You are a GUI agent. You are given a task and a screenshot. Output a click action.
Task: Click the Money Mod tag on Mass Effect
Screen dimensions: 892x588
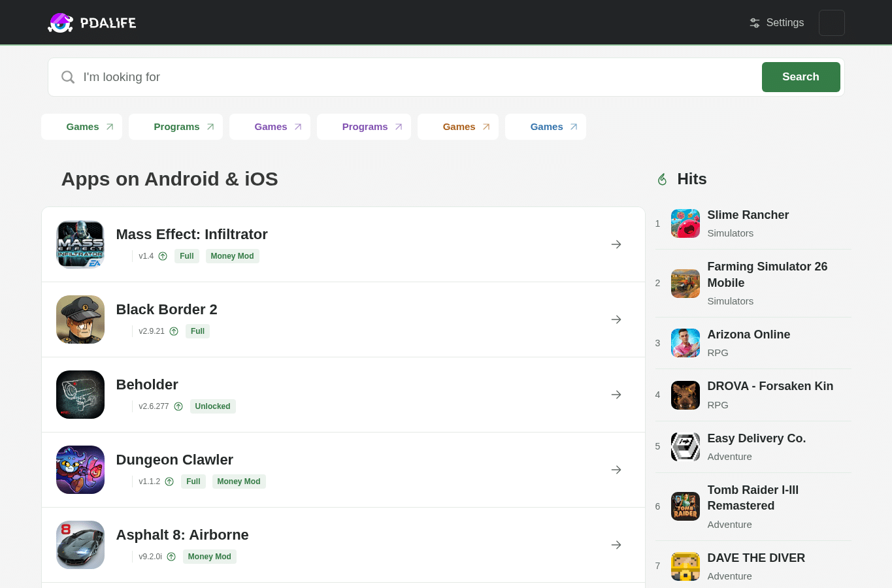point(232,256)
